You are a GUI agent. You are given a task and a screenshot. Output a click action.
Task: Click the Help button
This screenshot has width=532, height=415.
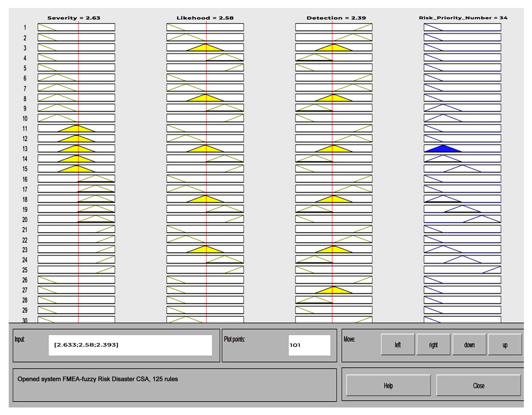click(388, 386)
